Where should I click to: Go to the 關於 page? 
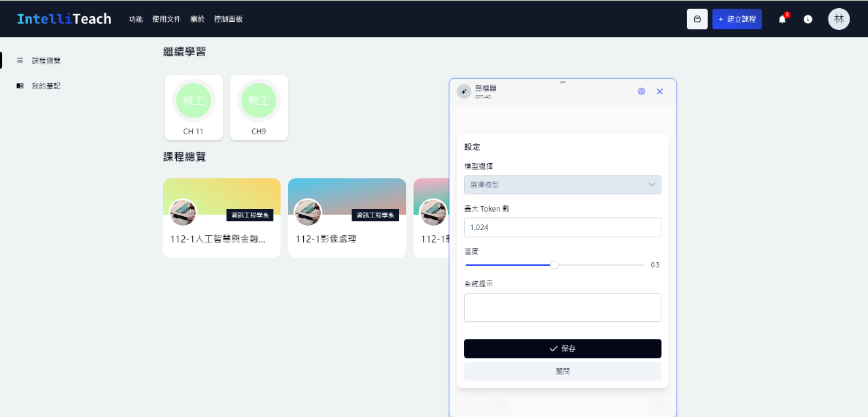pos(197,19)
